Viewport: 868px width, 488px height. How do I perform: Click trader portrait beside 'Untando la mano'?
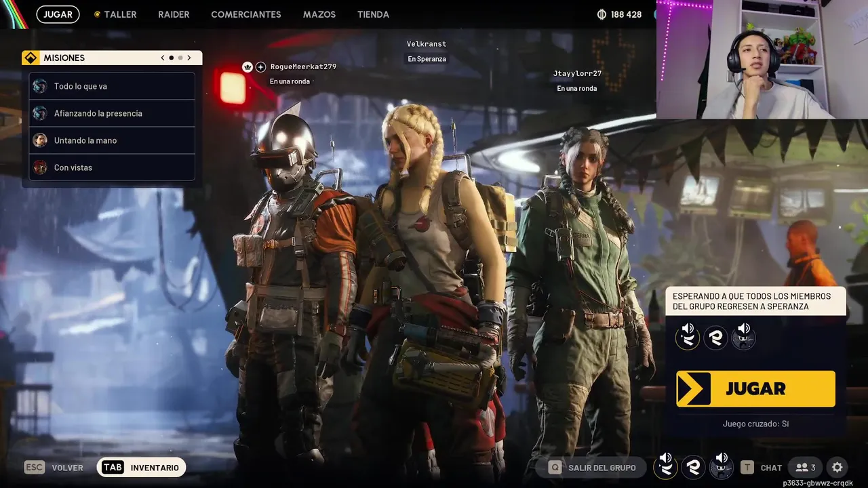tap(40, 140)
